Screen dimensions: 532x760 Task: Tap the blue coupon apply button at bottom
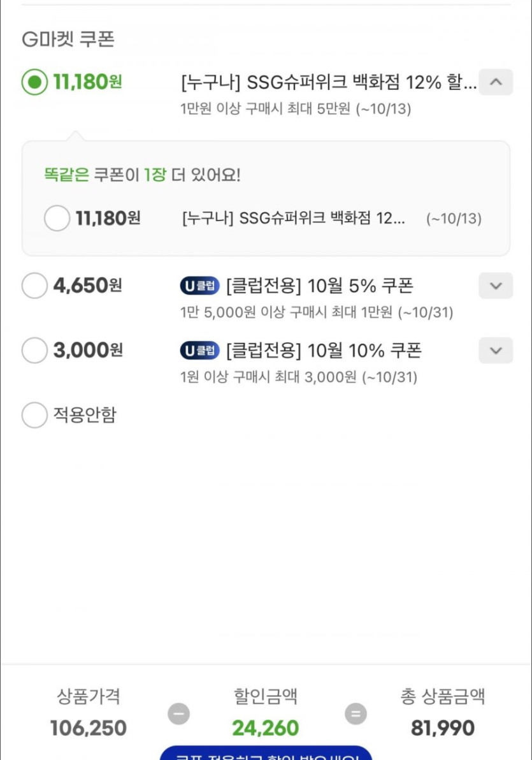coord(266,754)
